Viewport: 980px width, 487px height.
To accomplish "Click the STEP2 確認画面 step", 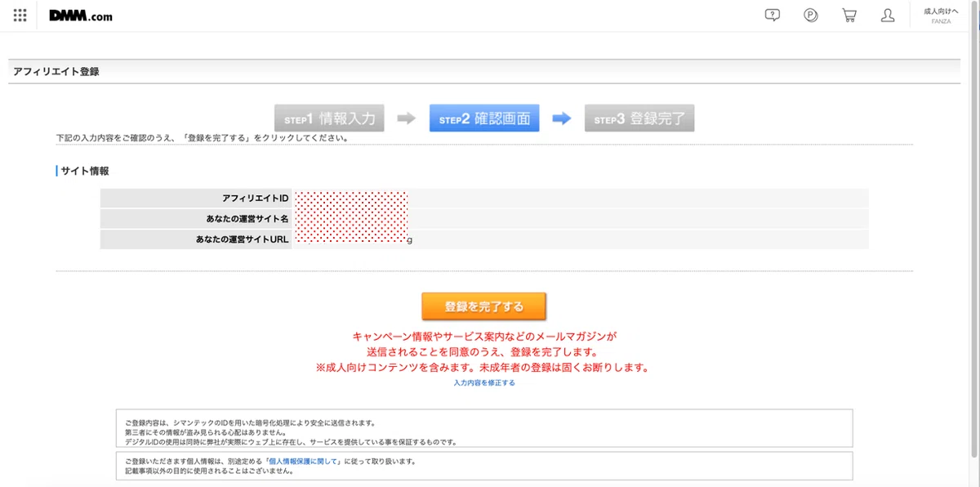I will 484,118.
